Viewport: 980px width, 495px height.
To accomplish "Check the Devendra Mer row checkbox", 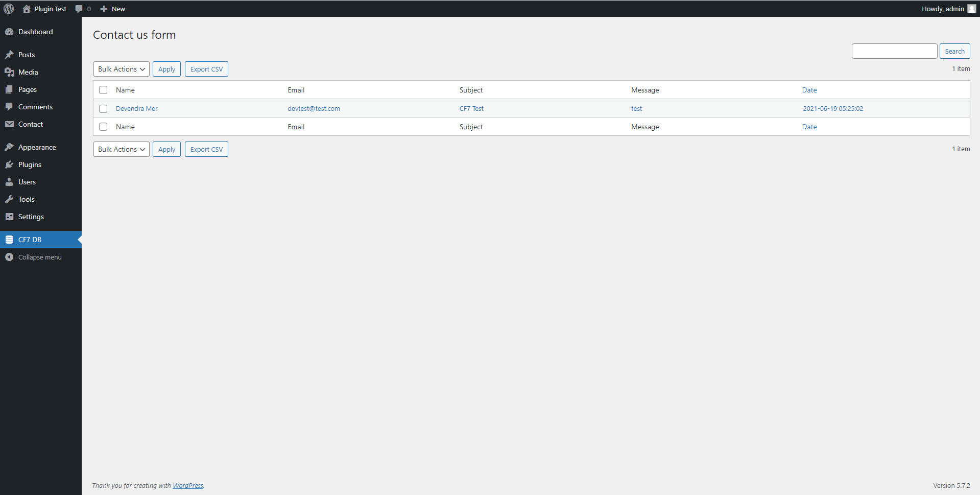I will (x=103, y=109).
